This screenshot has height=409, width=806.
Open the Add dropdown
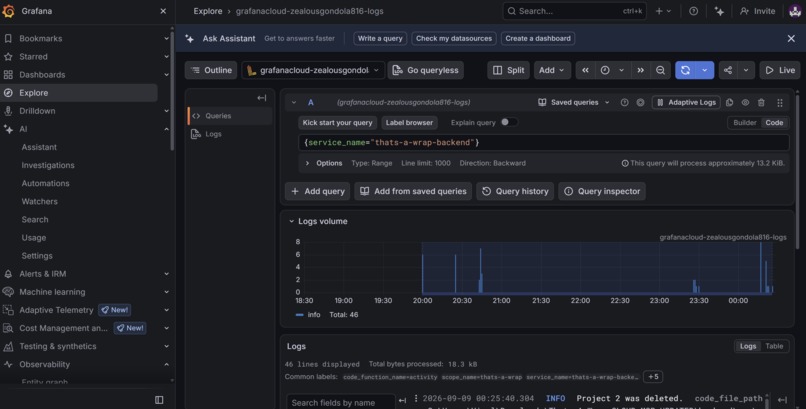tap(552, 70)
